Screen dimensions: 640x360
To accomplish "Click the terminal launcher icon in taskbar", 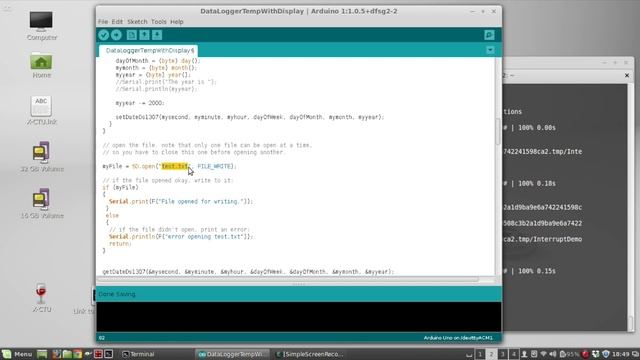I will [x=109, y=354].
